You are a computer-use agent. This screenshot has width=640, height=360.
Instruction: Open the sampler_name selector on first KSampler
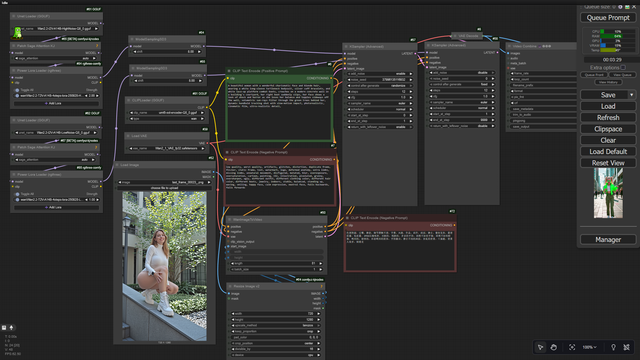(380, 103)
